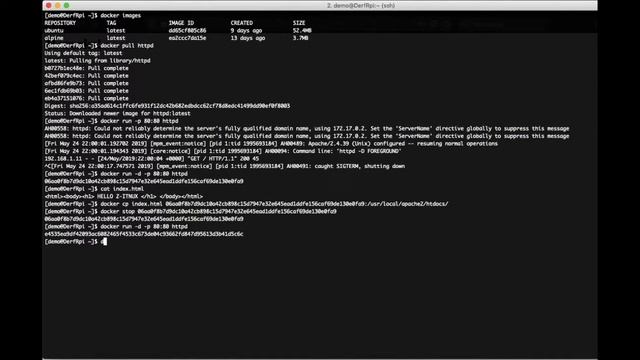The width and height of the screenshot is (640, 360).
Task: Click the 'Digest: sha256' hash line
Action: coord(167,106)
